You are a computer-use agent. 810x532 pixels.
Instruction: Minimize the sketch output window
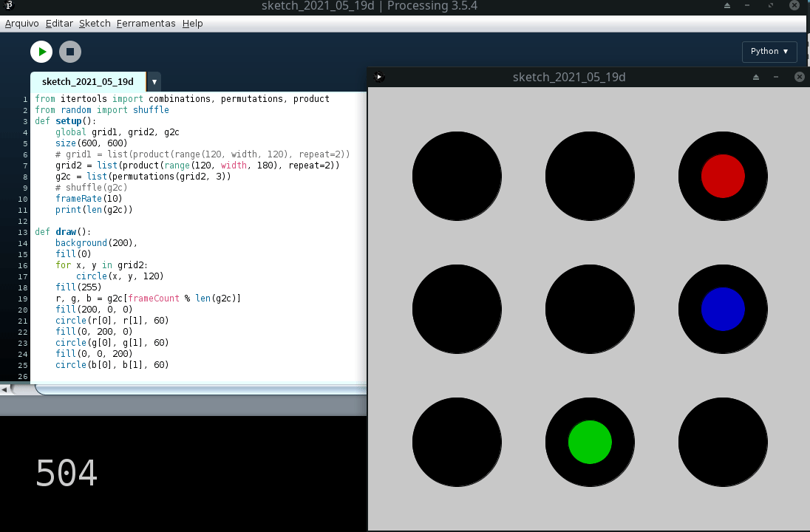coord(776,77)
